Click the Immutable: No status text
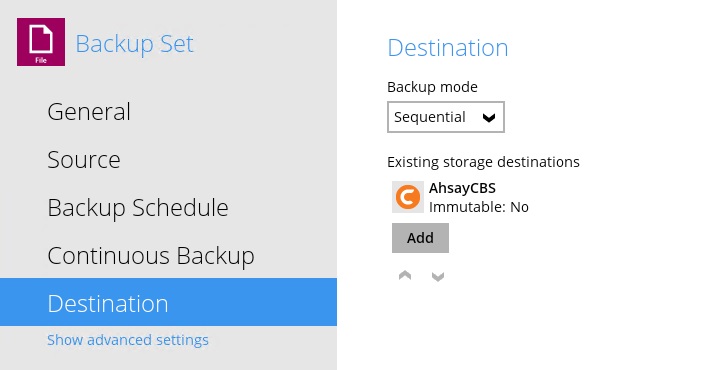This screenshot has width=720, height=370. point(479,207)
